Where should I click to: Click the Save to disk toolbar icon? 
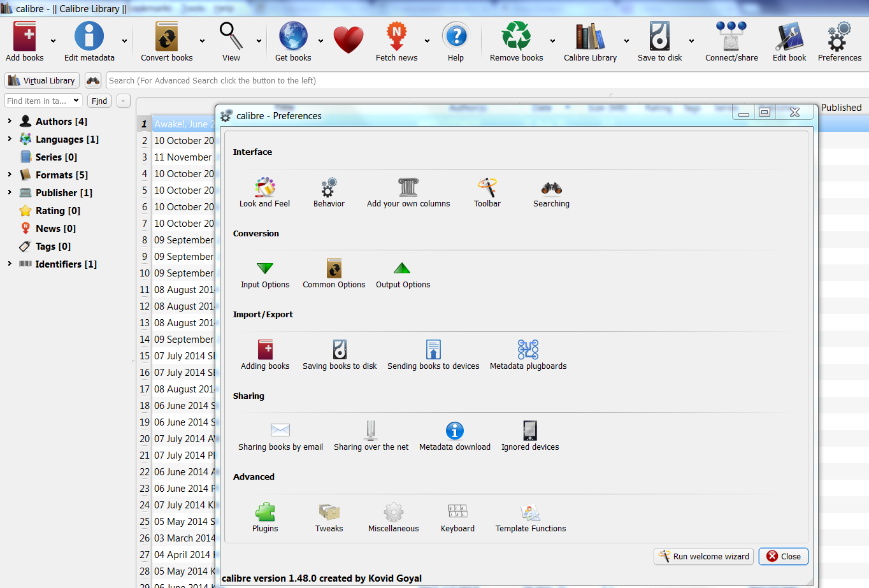point(659,41)
